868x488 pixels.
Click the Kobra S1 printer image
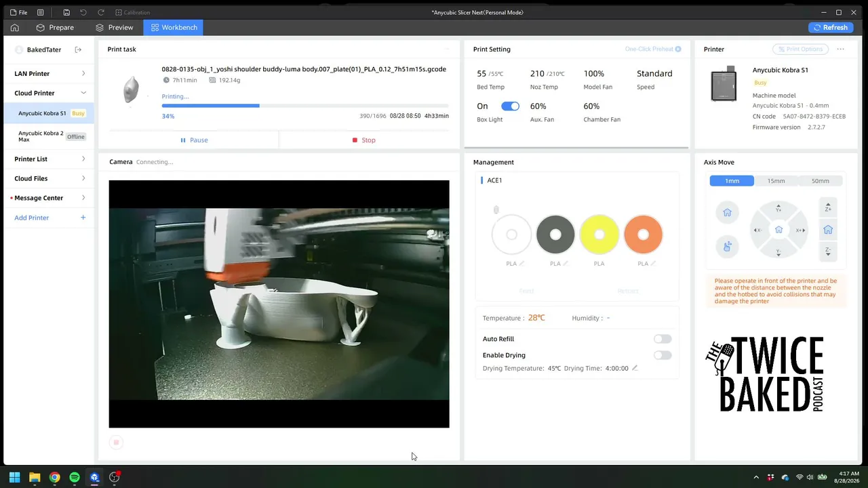[x=724, y=84]
